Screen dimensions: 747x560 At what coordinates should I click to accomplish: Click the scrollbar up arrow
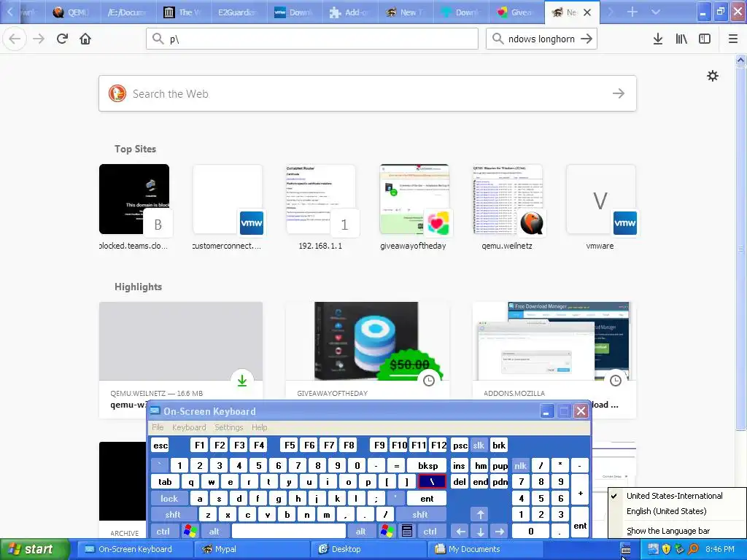(740, 60)
